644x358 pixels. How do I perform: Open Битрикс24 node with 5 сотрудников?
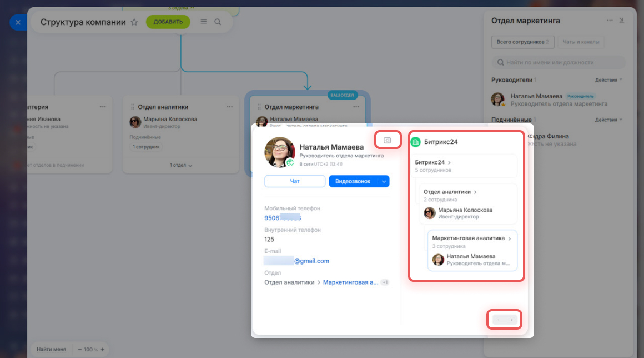(x=433, y=162)
